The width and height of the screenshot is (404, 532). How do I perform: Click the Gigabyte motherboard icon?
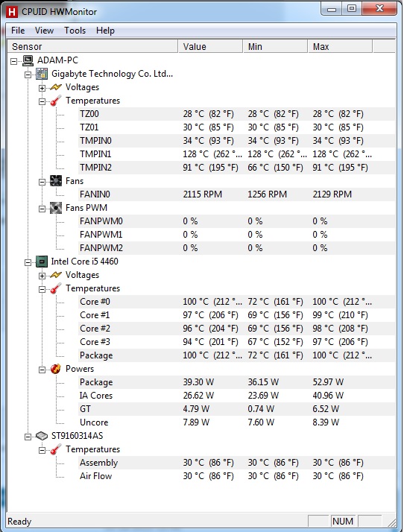(42, 74)
